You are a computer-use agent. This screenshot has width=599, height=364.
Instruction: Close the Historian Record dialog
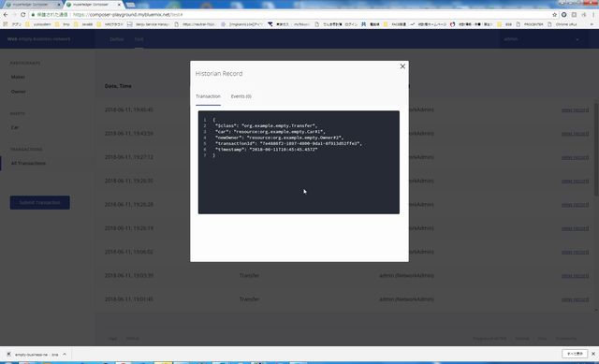tap(402, 66)
